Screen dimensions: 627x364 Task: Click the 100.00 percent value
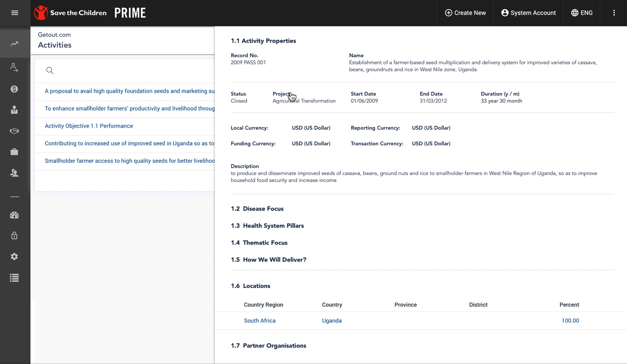570,320
